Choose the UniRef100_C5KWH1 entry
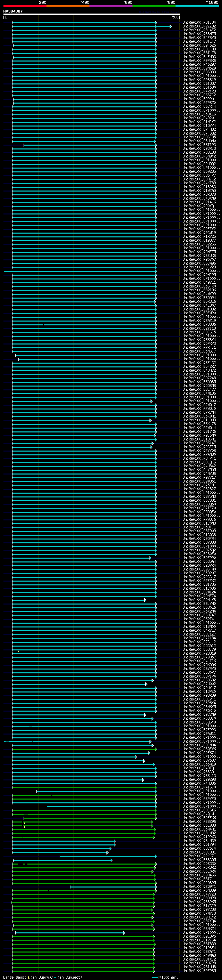 [199, 416]
